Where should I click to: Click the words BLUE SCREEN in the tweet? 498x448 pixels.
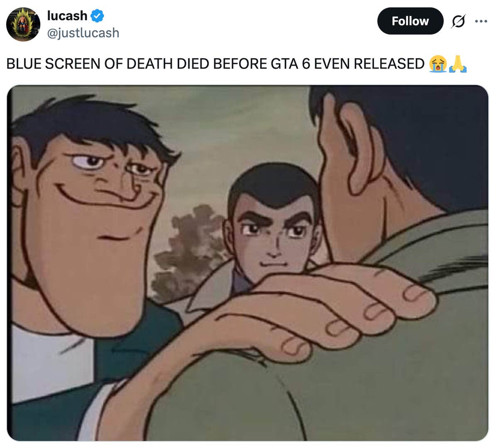tap(53, 64)
